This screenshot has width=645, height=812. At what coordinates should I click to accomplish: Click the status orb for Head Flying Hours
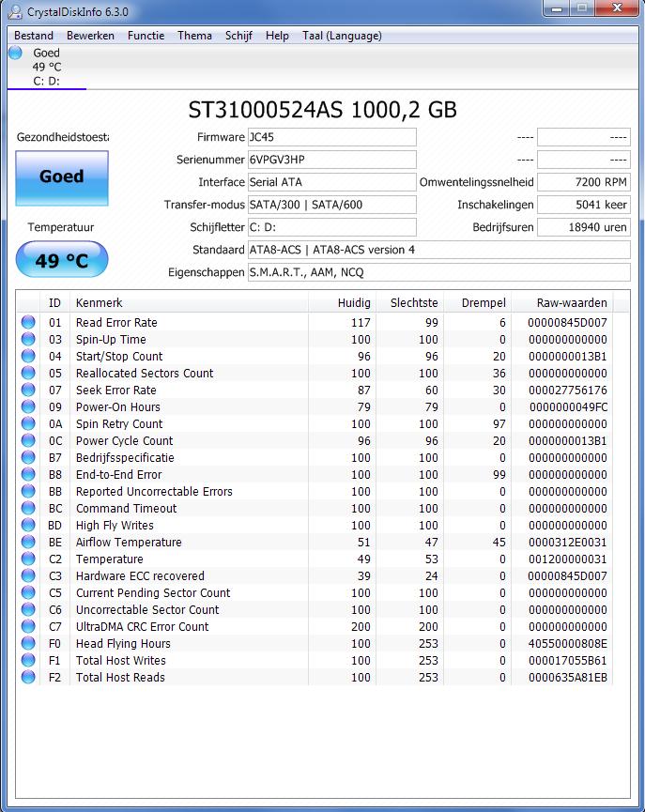pyautogui.click(x=28, y=643)
